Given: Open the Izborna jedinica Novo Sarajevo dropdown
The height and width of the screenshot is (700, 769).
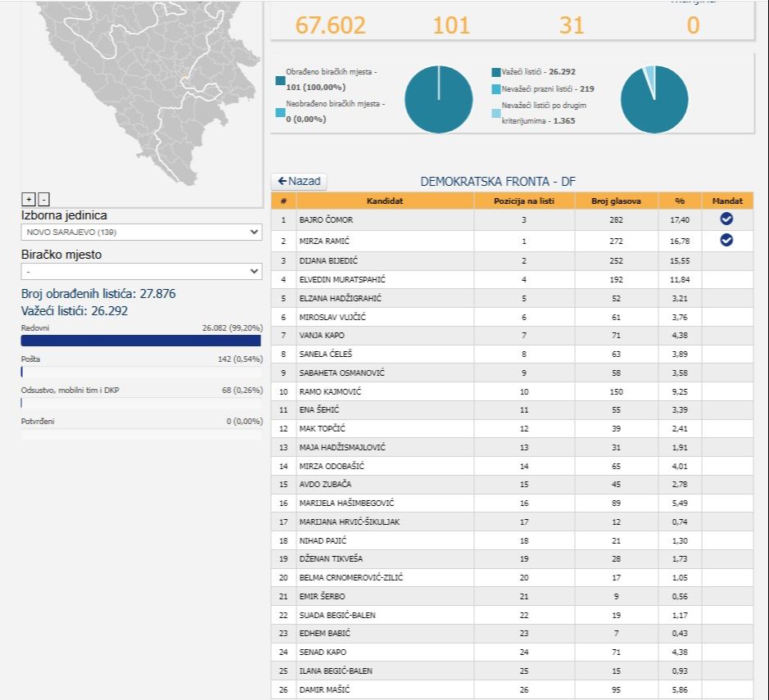Looking at the screenshot, I should pyautogui.click(x=141, y=233).
